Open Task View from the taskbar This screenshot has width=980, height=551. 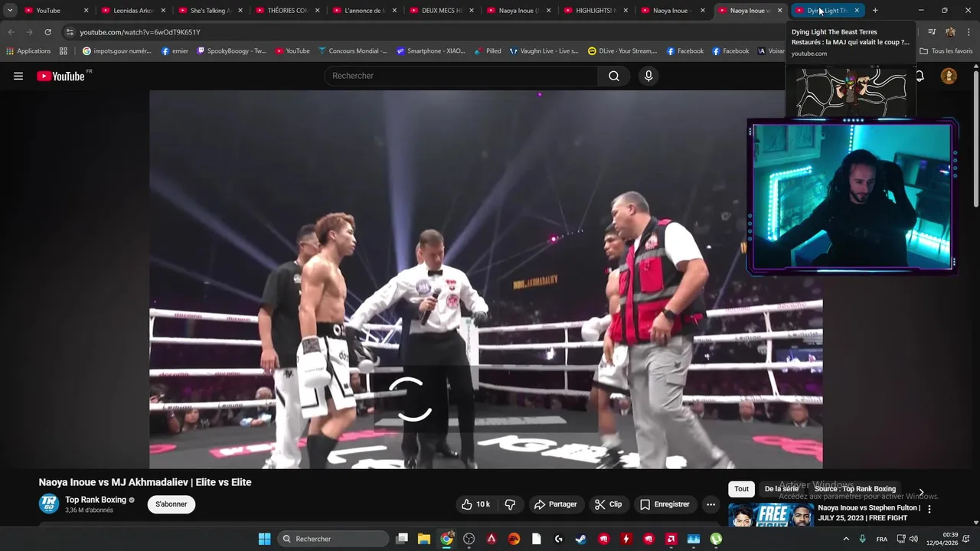click(402, 539)
